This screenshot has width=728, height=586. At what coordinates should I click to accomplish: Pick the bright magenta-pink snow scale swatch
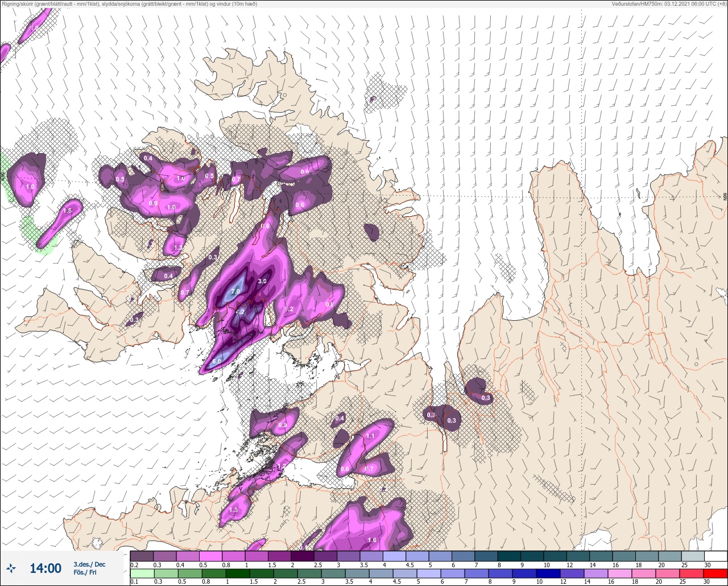(211, 556)
